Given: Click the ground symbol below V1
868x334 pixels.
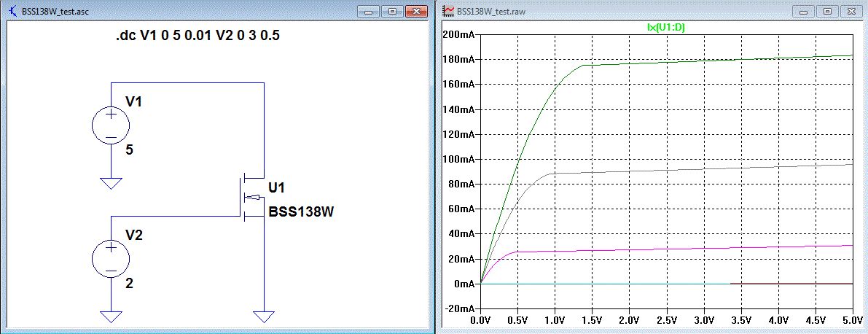Looking at the screenshot, I should (111, 183).
